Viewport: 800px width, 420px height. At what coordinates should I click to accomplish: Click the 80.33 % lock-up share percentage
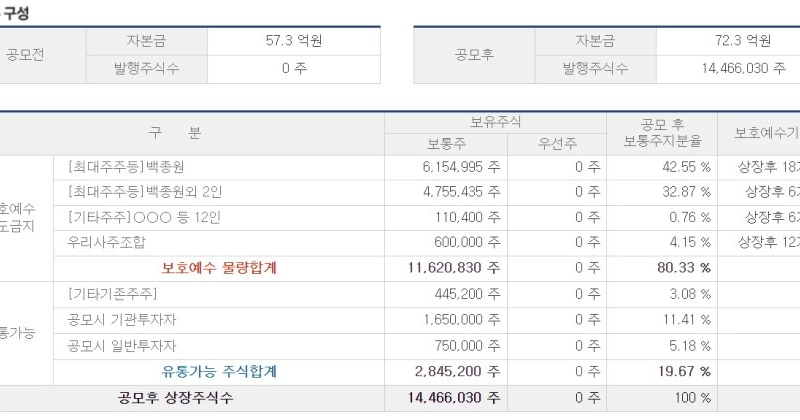[690, 268]
